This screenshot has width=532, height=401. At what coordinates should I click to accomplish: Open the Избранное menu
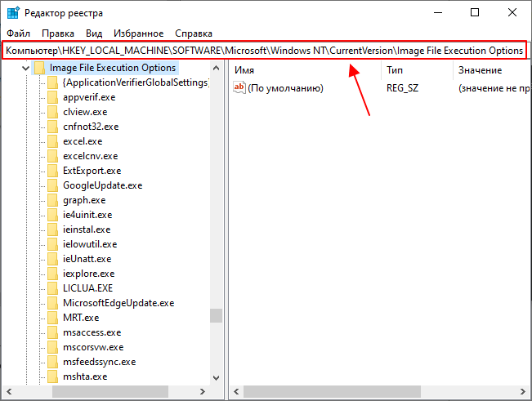point(138,33)
